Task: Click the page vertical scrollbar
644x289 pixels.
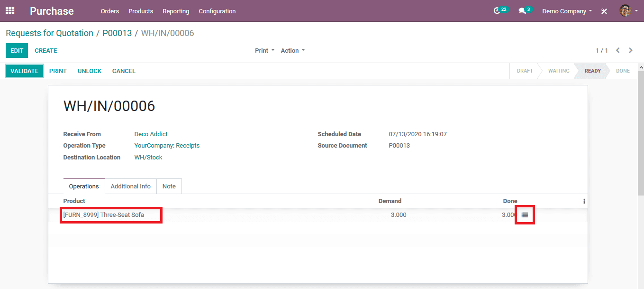Action: (641, 133)
